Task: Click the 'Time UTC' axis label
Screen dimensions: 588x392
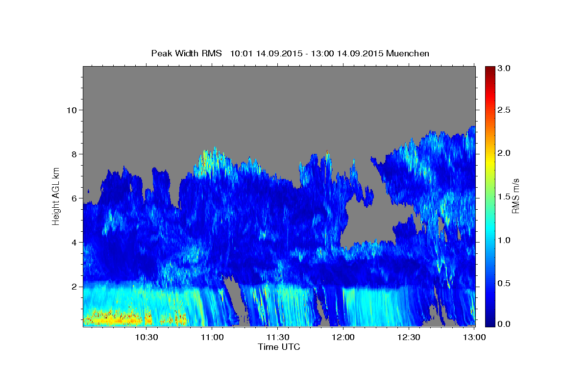Action: coord(279,347)
